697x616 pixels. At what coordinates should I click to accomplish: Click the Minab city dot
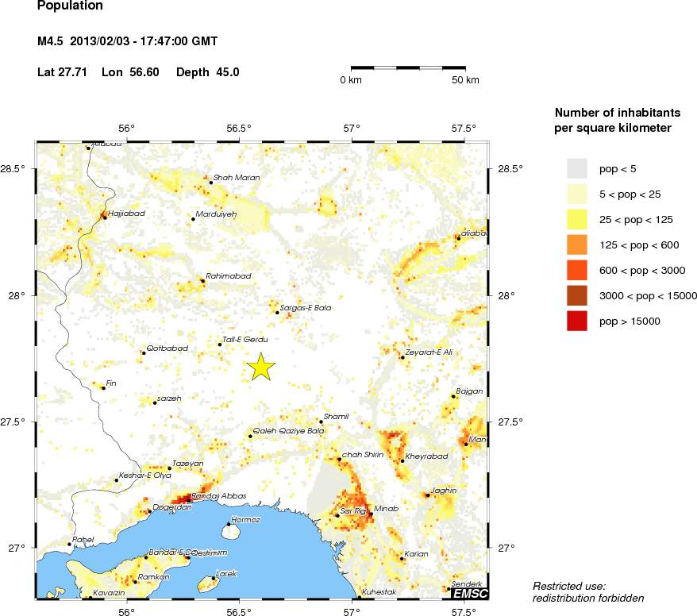(371, 514)
